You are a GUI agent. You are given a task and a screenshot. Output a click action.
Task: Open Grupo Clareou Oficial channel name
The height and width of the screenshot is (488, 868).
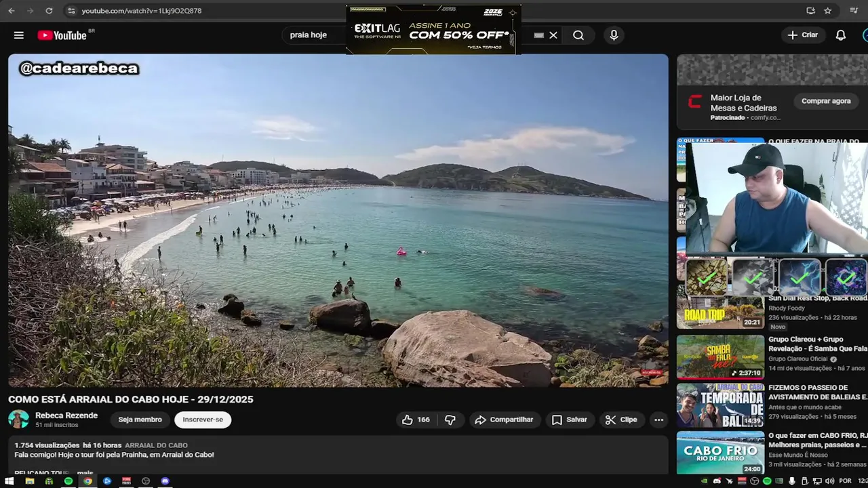(798, 359)
